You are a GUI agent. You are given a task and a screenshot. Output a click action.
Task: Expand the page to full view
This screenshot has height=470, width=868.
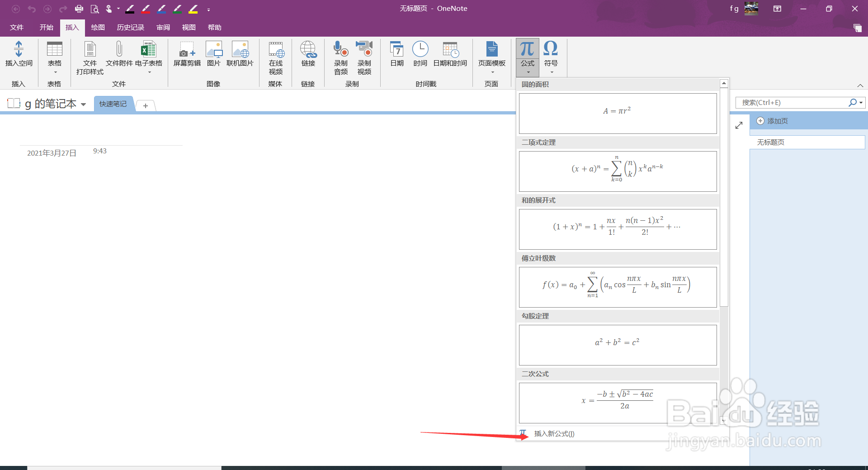coord(739,125)
